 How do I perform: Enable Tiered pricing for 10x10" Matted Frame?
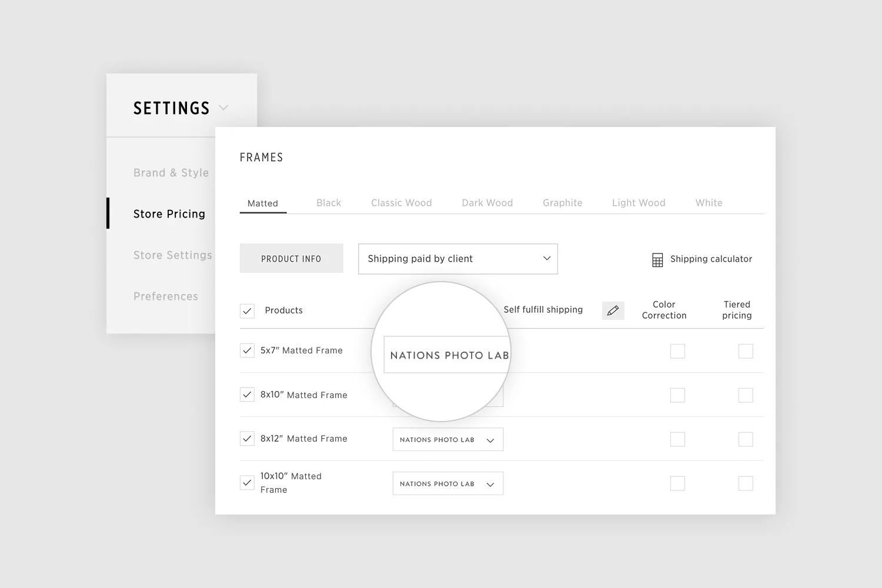(746, 483)
